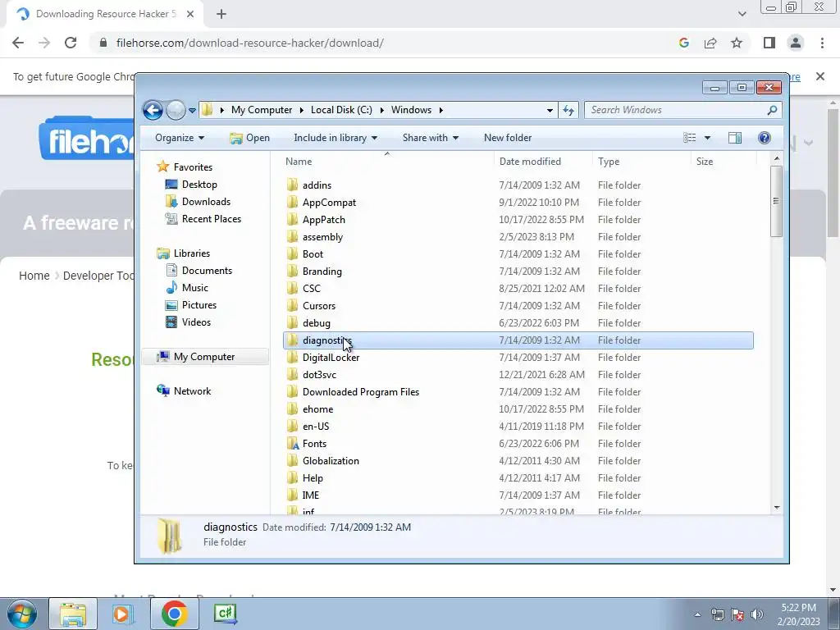840x630 pixels.
Task: Open Chrome from the taskbar
Action: (174, 614)
